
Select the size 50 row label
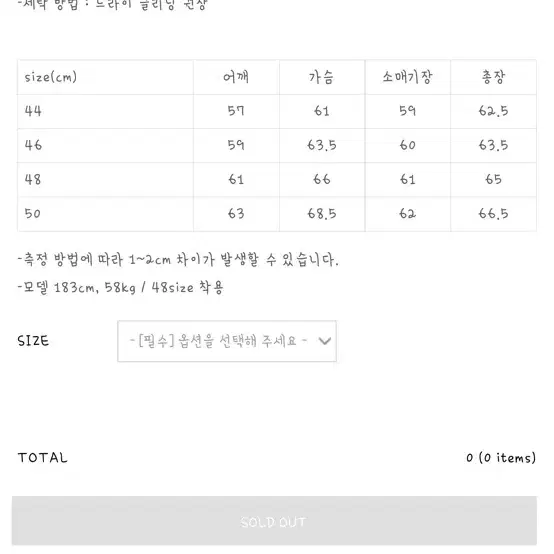[x=33, y=213]
